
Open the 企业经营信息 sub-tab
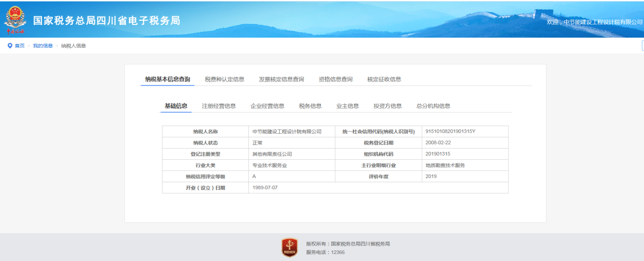(x=267, y=106)
